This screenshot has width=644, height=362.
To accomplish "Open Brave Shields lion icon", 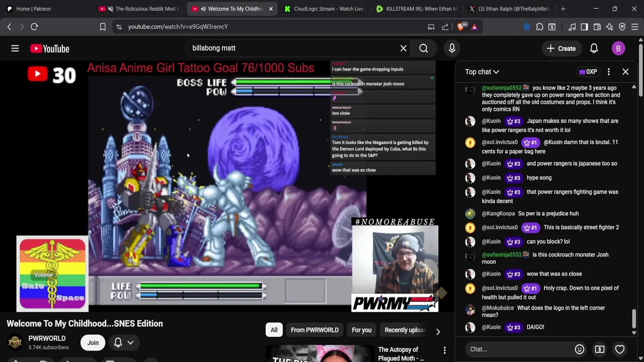I will coord(461,27).
